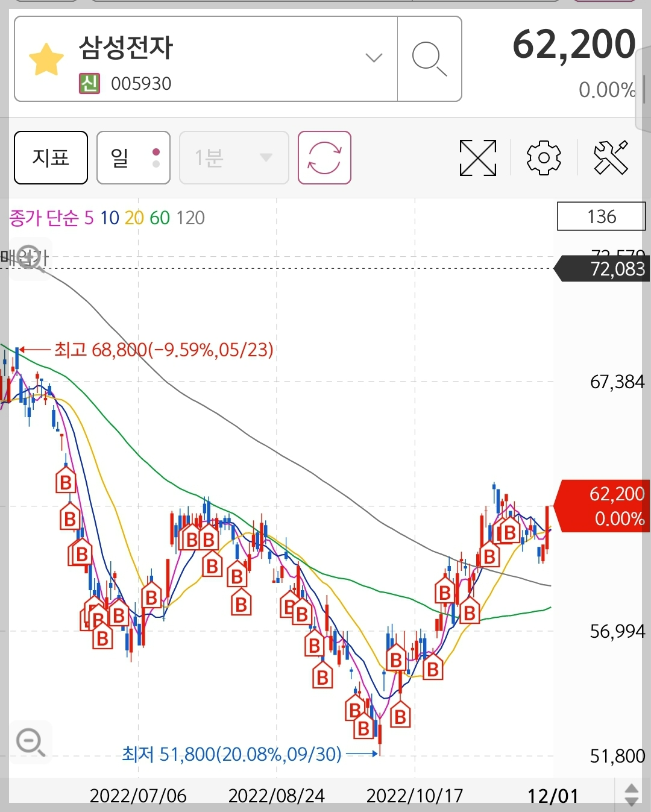Edit the candle count field showing 136
This screenshot has width=651, height=812.
click(x=601, y=216)
